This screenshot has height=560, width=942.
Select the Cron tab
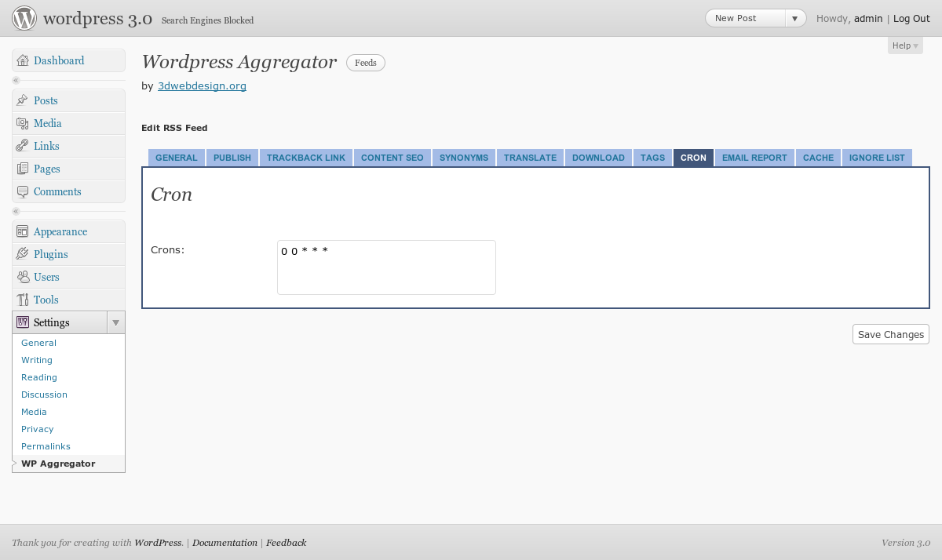point(693,158)
